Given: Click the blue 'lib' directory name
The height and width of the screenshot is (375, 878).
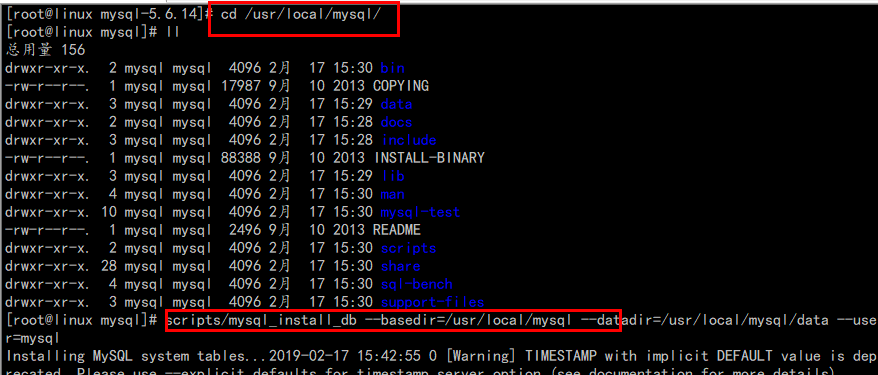Looking at the screenshot, I should (393, 176).
